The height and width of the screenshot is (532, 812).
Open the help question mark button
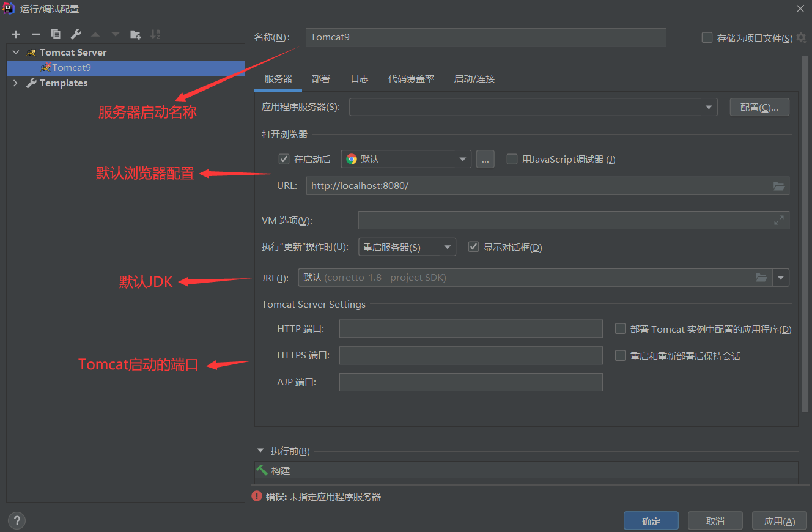(17, 520)
